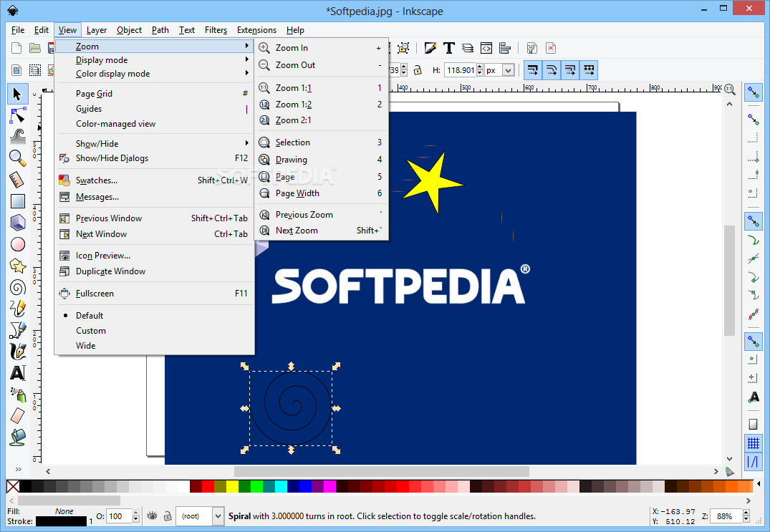Open XML Editor icon in toolbar
Image resolution: width=770 pixels, height=532 pixels.
pyautogui.click(x=486, y=48)
